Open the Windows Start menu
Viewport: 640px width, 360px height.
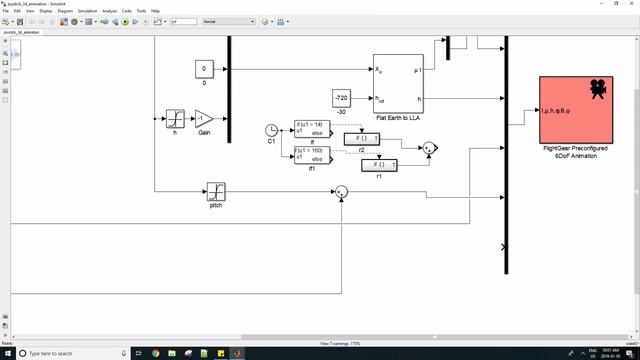click(8, 353)
